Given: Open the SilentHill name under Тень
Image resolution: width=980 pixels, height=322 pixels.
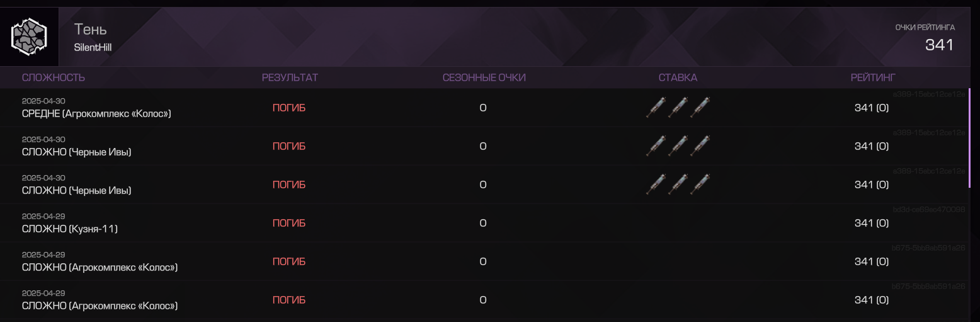Looking at the screenshot, I should click(x=93, y=47).
